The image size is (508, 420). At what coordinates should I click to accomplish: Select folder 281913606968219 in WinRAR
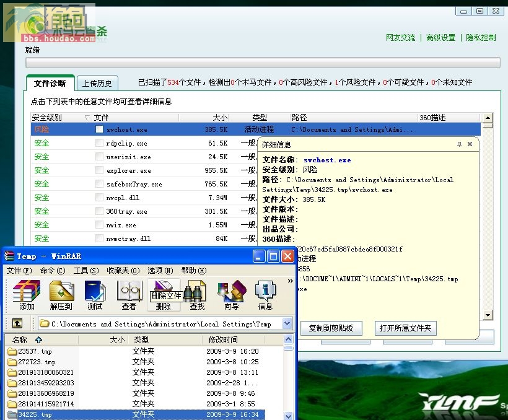click(46, 393)
